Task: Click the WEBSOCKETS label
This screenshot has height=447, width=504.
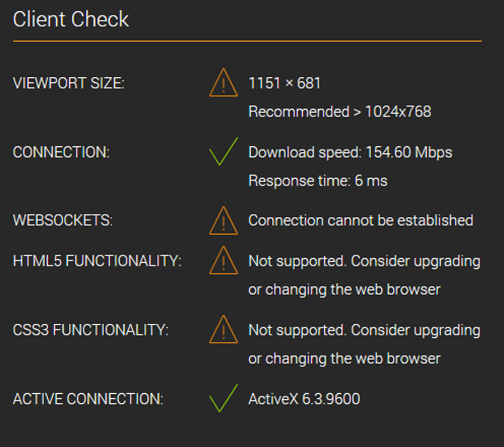Action: tap(63, 221)
